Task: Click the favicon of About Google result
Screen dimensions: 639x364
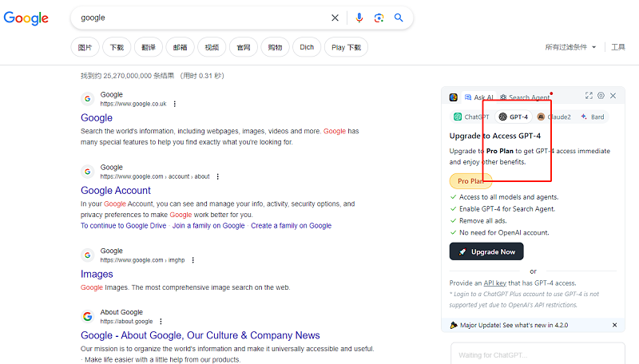Action: 87,316
